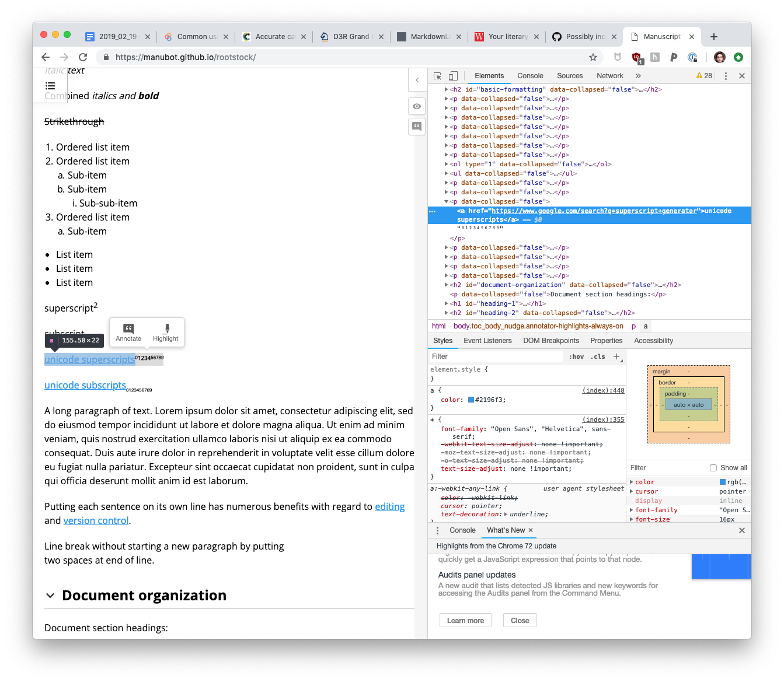The image size is (784, 682).
Task: Add a new style rule plus icon
Action: pos(616,356)
